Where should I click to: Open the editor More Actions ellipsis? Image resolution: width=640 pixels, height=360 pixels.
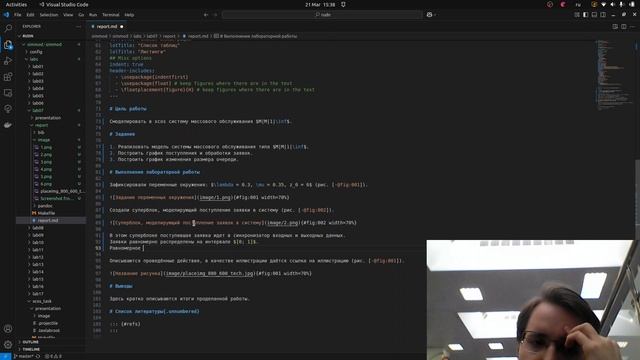(x=632, y=27)
